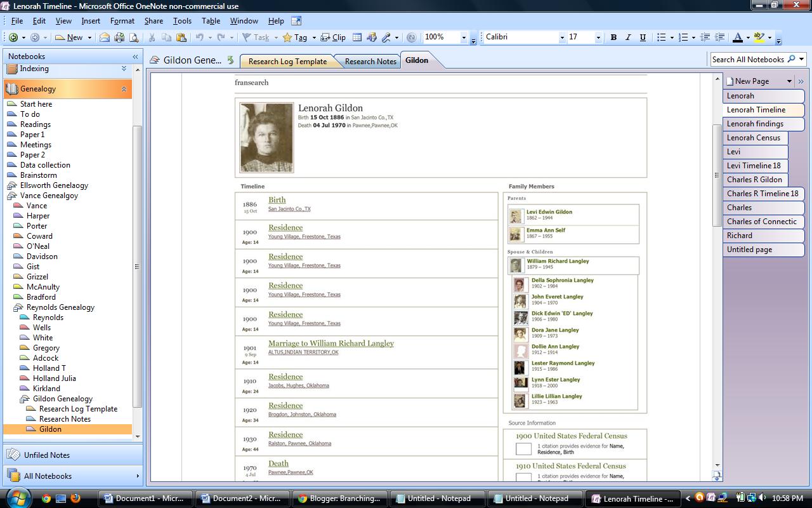The image size is (812, 508).
Task: Click the numbered list icon
Action: tap(684, 37)
